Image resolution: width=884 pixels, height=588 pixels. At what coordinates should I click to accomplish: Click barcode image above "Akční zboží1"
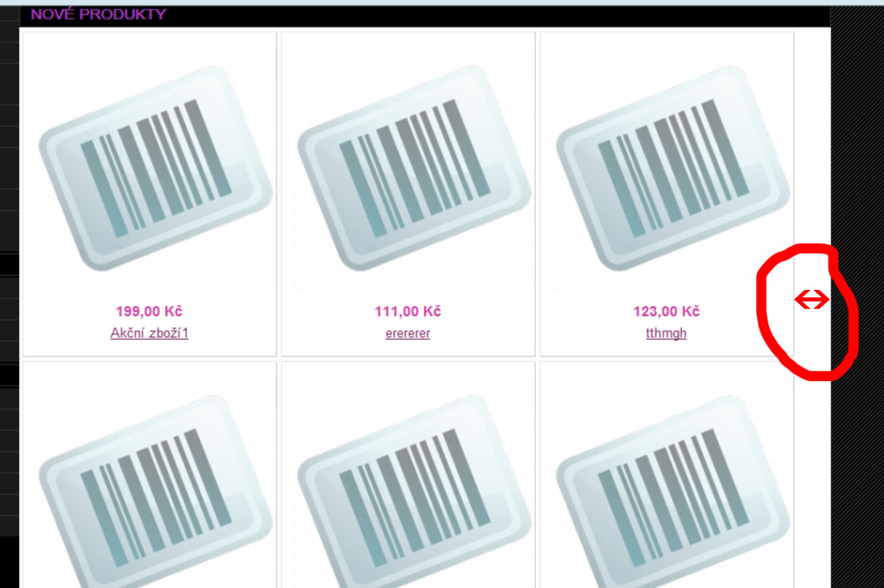(156, 168)
